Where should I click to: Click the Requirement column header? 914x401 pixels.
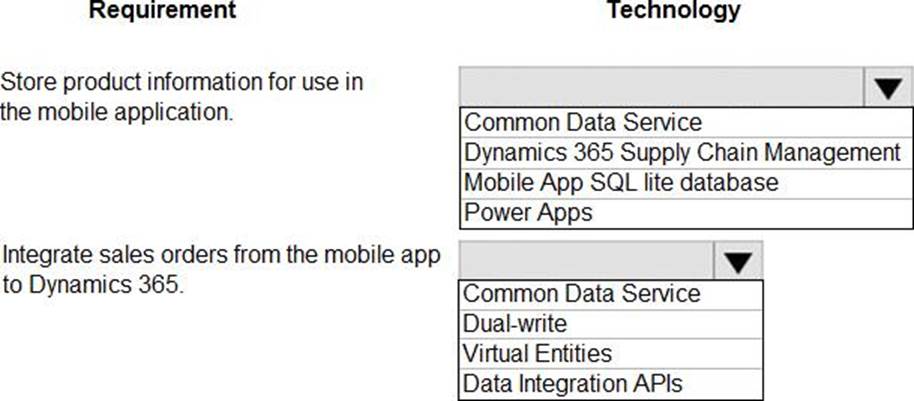pos(163,11)
